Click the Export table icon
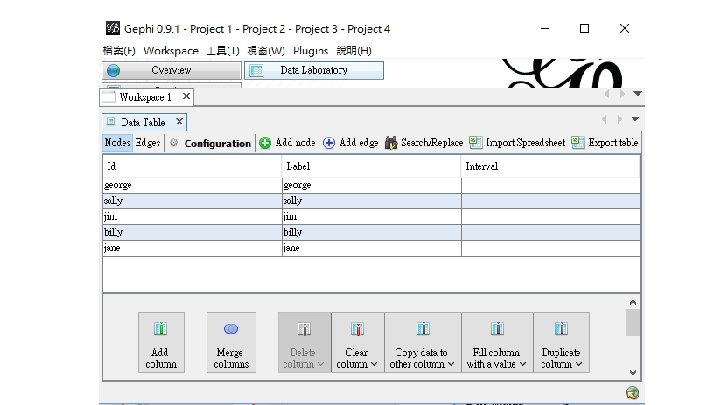The height and width of the screenshot is (405, 720). coord(578,142)
